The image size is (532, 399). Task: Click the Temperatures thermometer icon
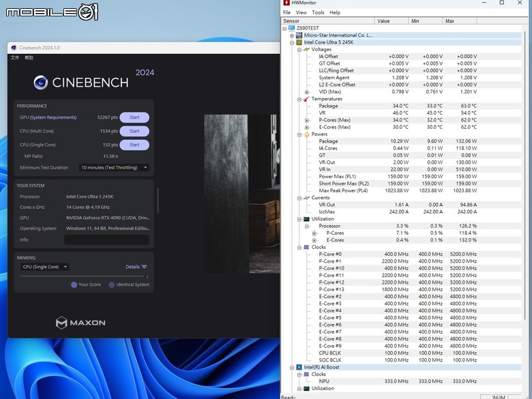pos(306,99)
